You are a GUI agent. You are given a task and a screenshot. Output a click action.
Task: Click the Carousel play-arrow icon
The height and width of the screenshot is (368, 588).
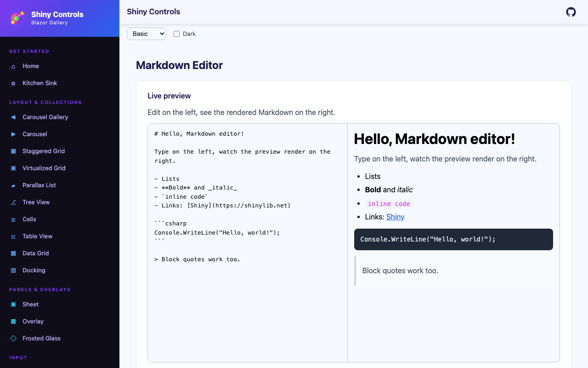13,134
